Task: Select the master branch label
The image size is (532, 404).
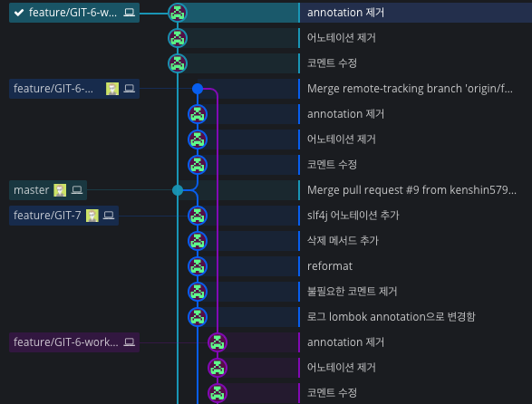Action: tap(48, 190)
